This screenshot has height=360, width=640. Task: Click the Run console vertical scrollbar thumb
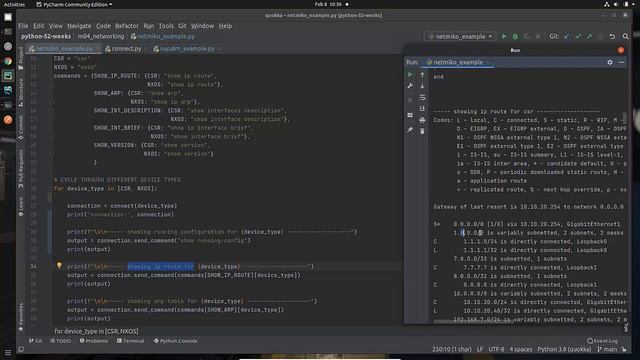coord(624,118)
